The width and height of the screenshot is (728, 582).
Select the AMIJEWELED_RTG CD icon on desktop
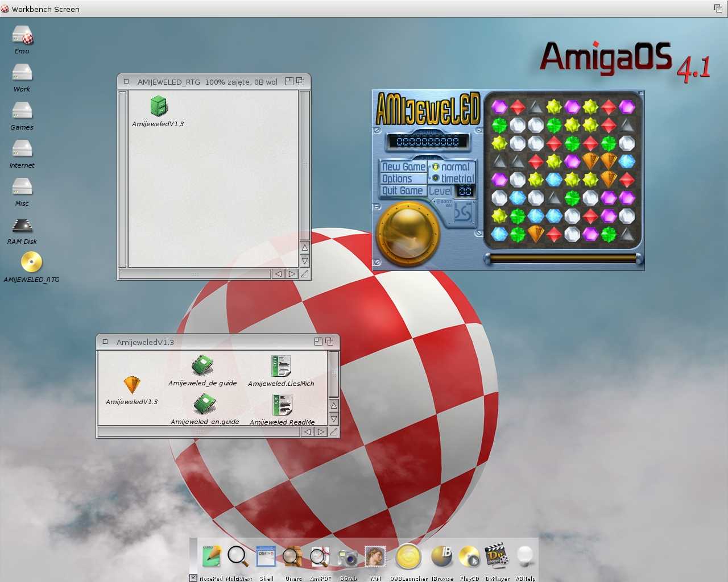[x=31, y=262]
